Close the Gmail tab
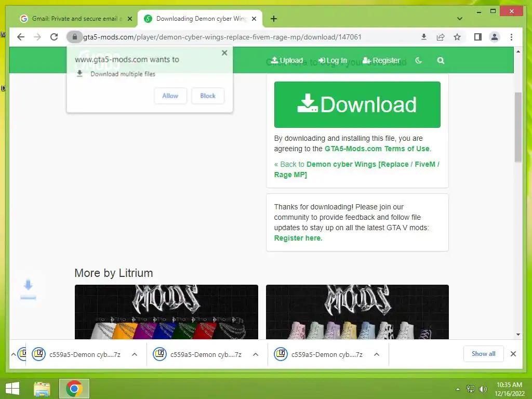The height and width of the screenshot is (399, 532). tap(129, 19)
